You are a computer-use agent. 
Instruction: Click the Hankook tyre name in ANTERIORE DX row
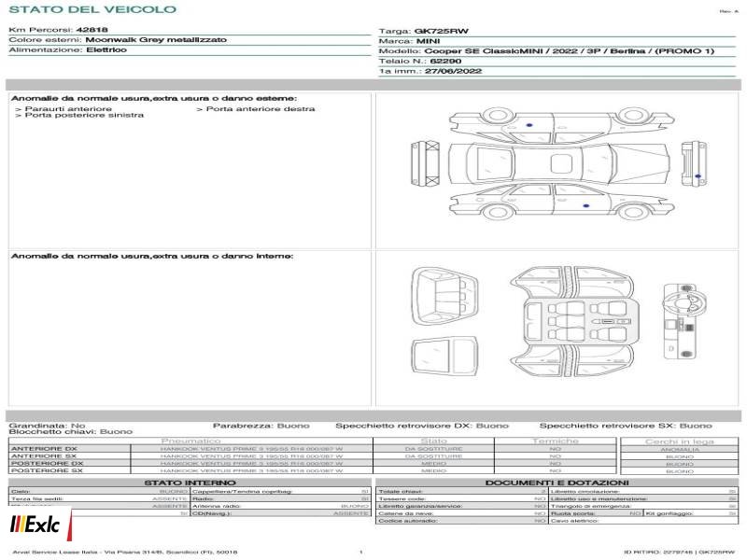[251, 449]
